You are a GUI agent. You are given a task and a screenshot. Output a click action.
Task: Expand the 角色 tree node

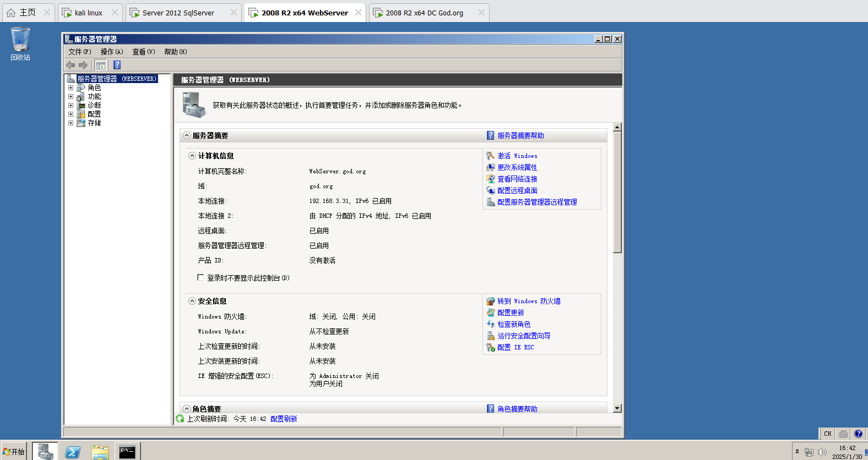click(70, 87)
